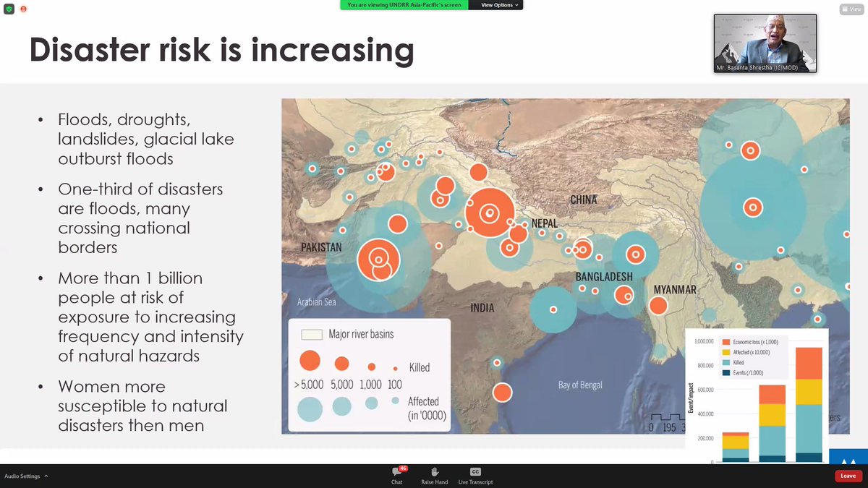Click the green 'You are viewing UNDRR Asia-Pacific's screen' banner
This screenshot has height=488, width=868.
[x=404, y=5]
